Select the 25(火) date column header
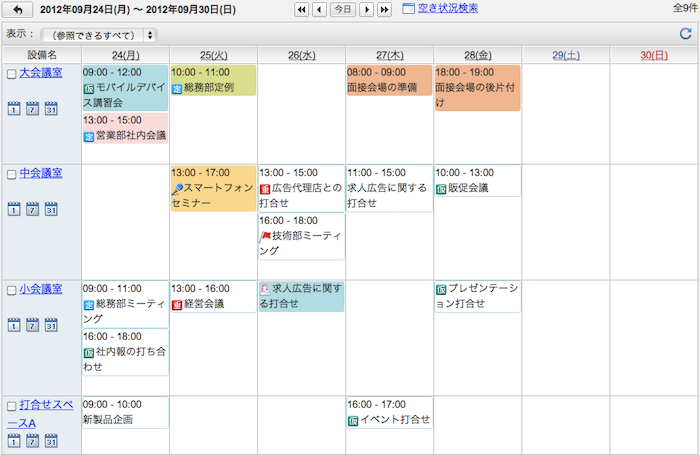 [213, 54]
